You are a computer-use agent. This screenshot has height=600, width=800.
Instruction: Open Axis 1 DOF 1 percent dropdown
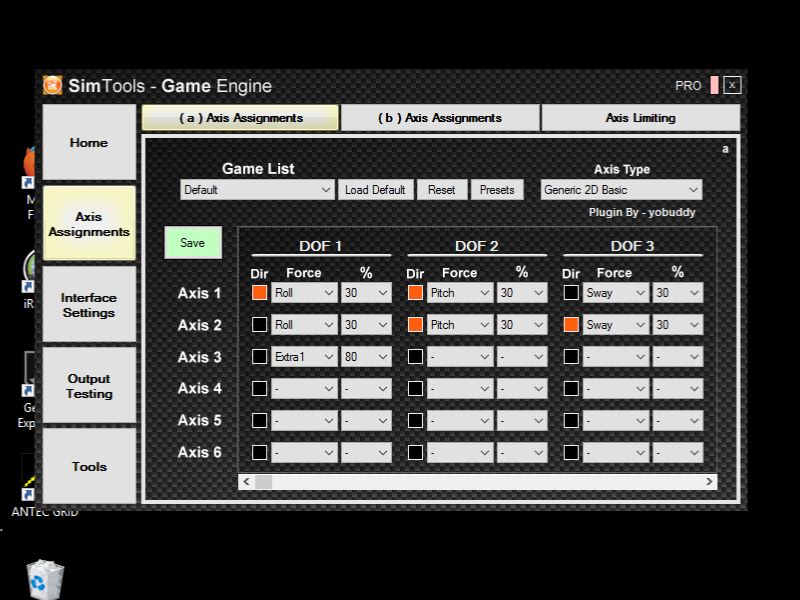[366, 293]
